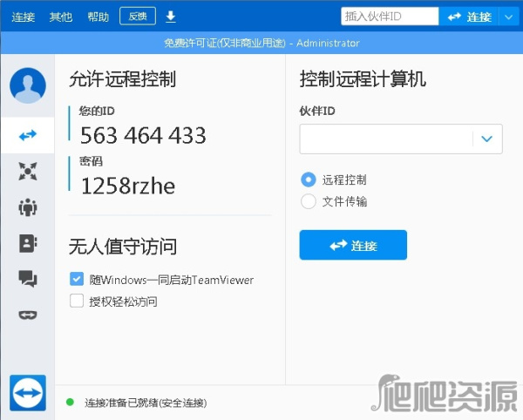The height and width of the screenshot is (420, 523).
Task: Click the 免费许可证 license banner text
Action: click(x=261, y=43)
